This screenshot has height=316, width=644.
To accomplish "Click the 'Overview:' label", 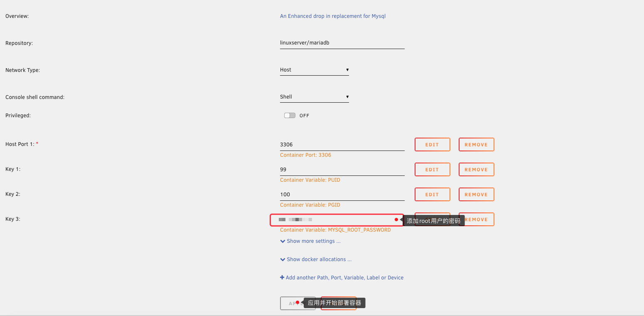I will click(x=17, y=16).
